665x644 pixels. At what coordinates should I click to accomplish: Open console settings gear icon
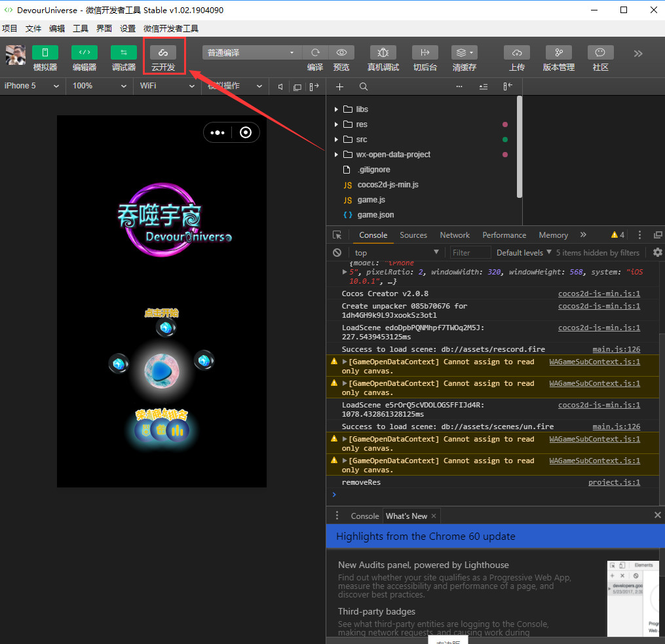tap(657, 252)
